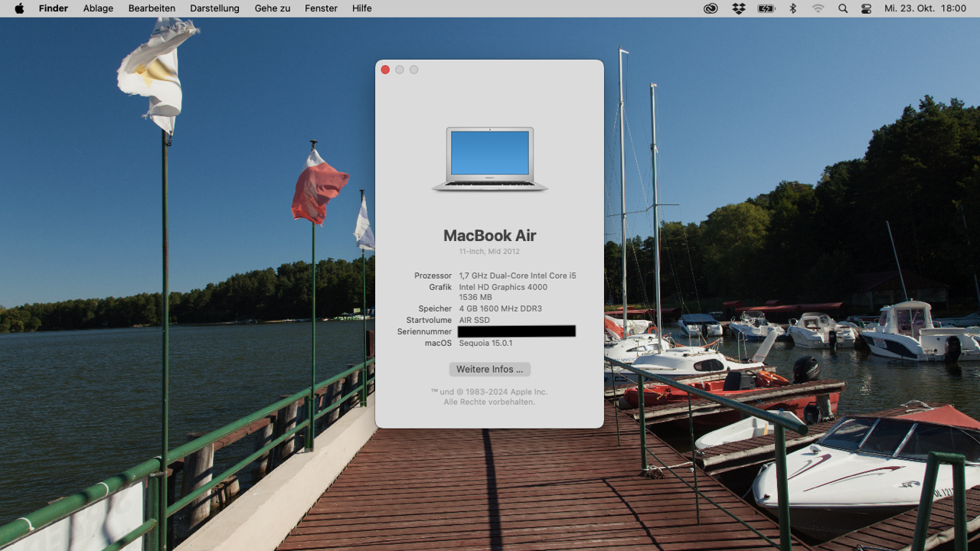Show battery status in menu bar

(x=766, y=8)
